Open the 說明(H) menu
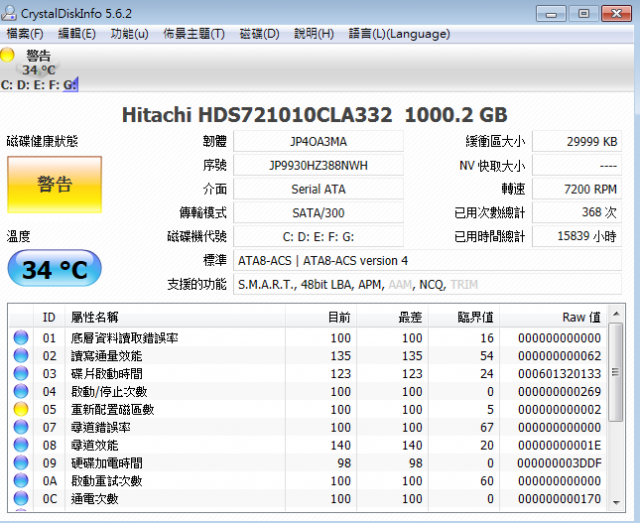Screen dimensions: 640x523 coord(314,33)
